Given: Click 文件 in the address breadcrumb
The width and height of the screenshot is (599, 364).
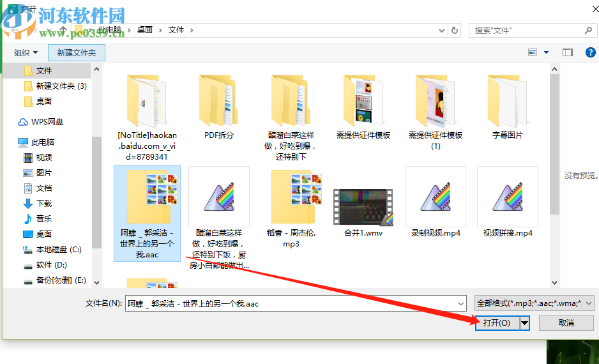Looking at the screenshot, I should 176,30.
